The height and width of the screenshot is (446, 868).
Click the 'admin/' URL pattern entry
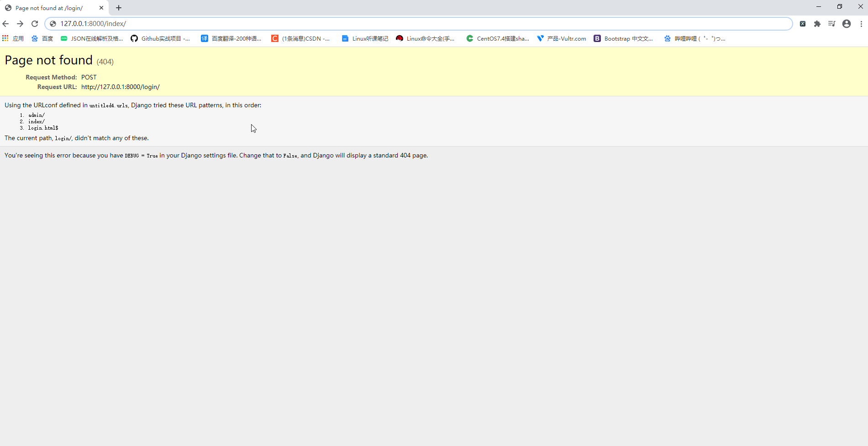coord(37,115)
